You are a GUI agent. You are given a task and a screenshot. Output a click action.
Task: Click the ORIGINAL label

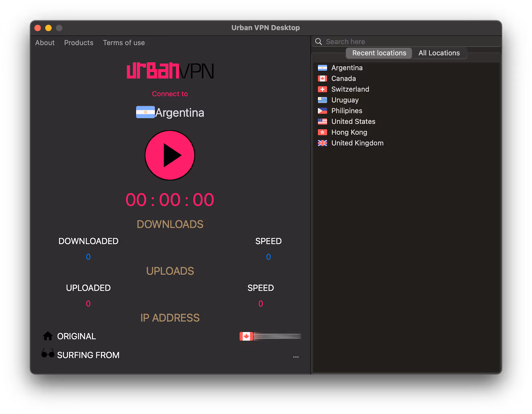pos(76,336)
